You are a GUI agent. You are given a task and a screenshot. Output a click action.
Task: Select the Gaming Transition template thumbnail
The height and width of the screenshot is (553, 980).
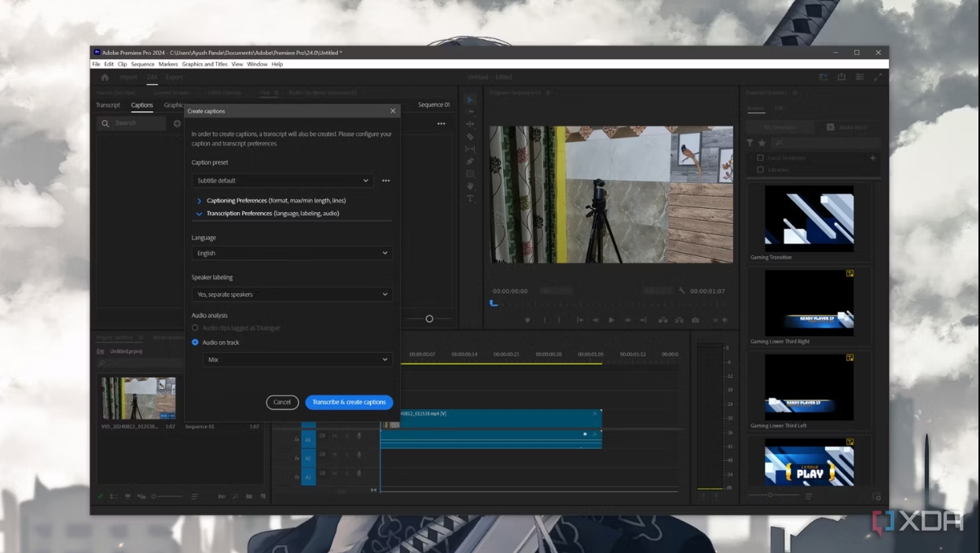pyautogui.click(x=809, y=218)
